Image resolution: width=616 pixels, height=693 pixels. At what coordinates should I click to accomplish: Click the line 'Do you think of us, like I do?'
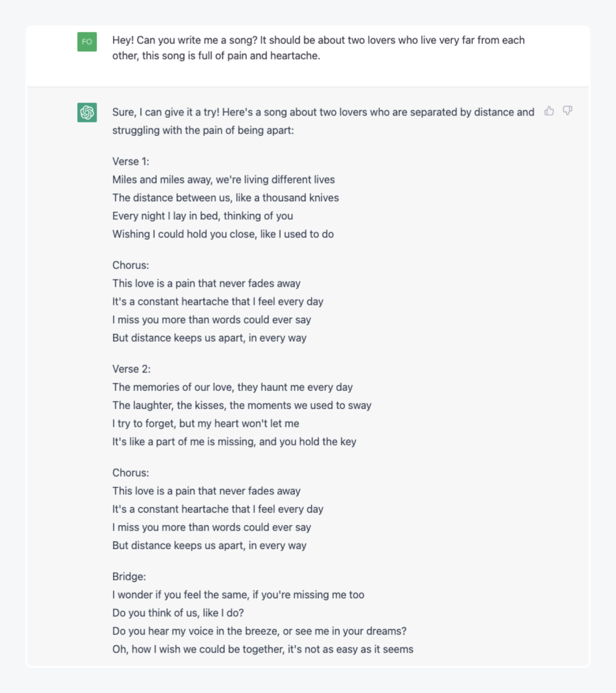178,613
